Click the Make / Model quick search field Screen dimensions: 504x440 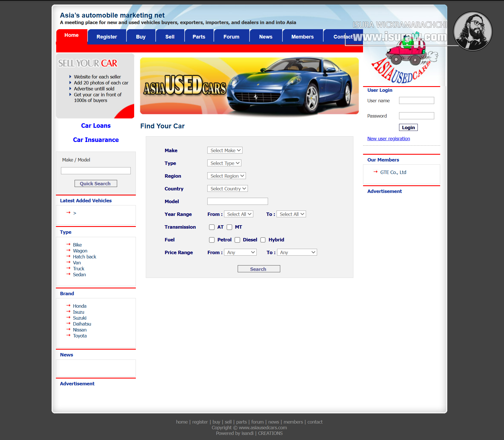(96, 171)
